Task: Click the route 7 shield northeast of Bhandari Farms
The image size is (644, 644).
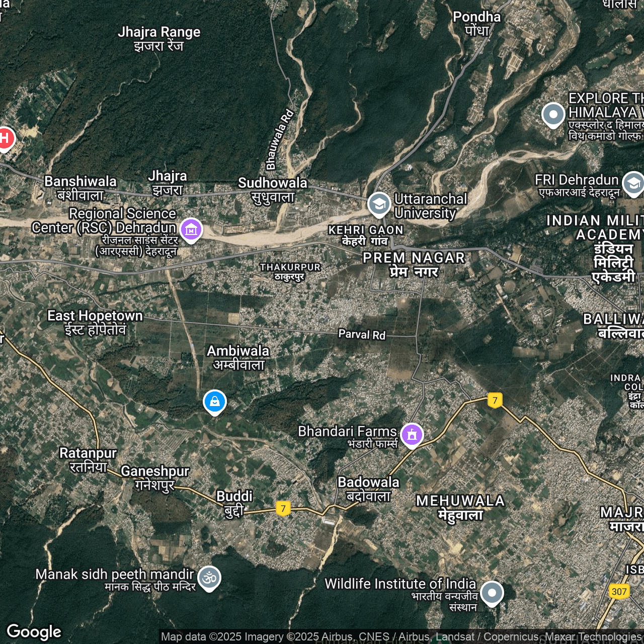Action: click(495, 400)
